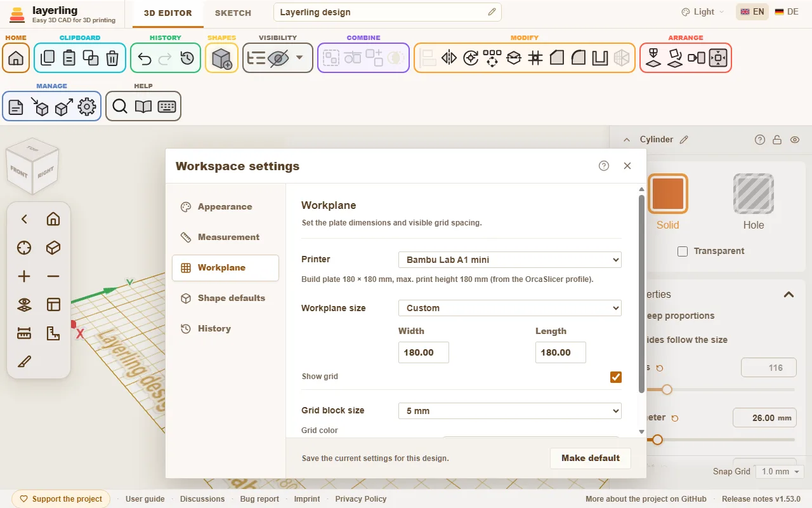Click the home view icon in left panel
812x508 pixels.
tap(53, 219)
